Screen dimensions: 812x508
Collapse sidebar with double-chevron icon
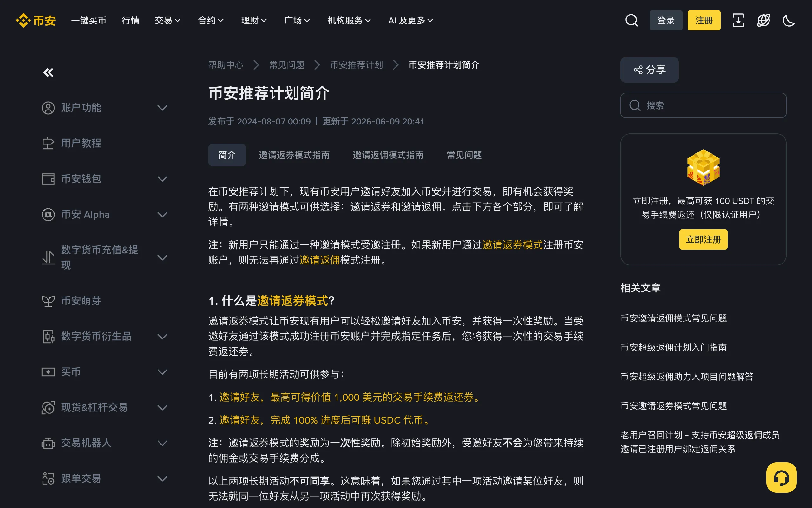(48, 72)
